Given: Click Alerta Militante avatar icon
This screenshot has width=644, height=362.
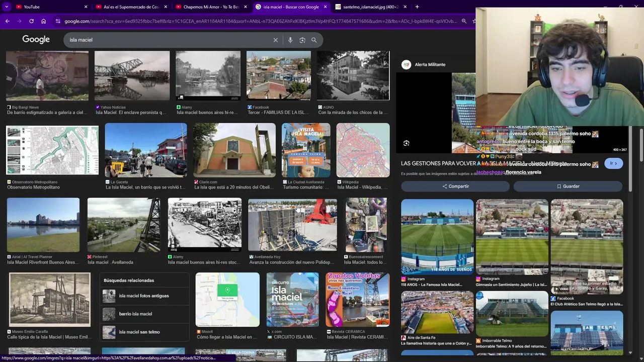Looking at the screenshot, I should pos(406,64).
